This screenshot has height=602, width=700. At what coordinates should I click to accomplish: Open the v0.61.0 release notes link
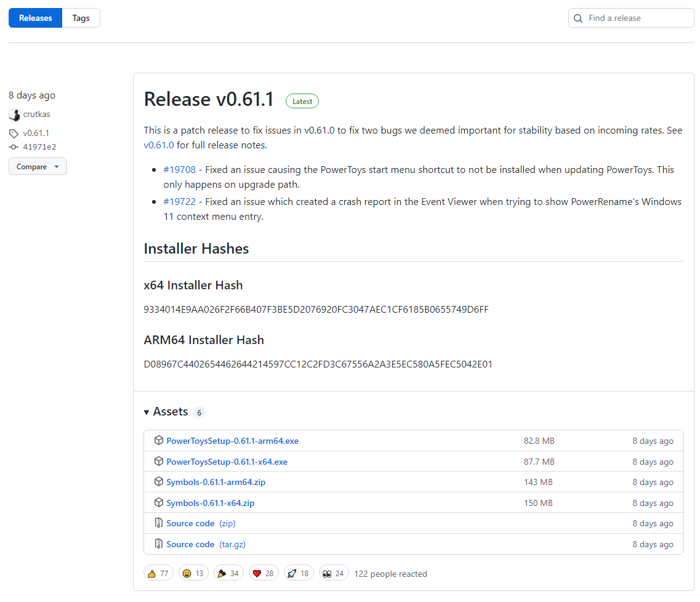(x=159, y=145)
